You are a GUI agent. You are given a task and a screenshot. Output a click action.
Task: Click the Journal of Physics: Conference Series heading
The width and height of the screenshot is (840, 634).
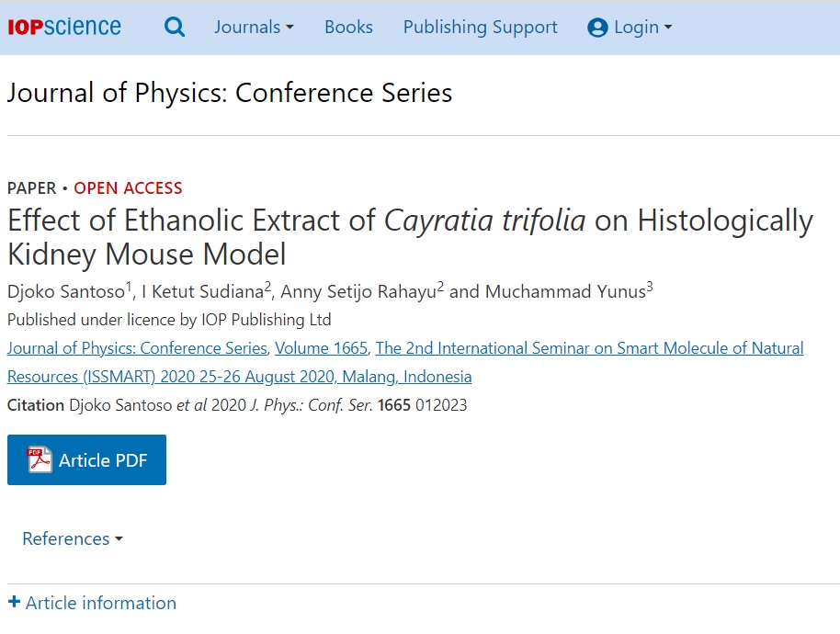[229, 93]
